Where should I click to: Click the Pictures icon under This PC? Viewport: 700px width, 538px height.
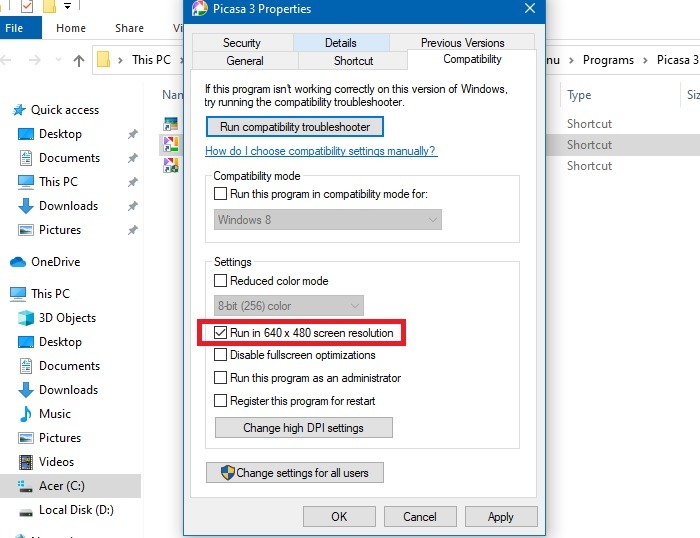pos(25,438)
